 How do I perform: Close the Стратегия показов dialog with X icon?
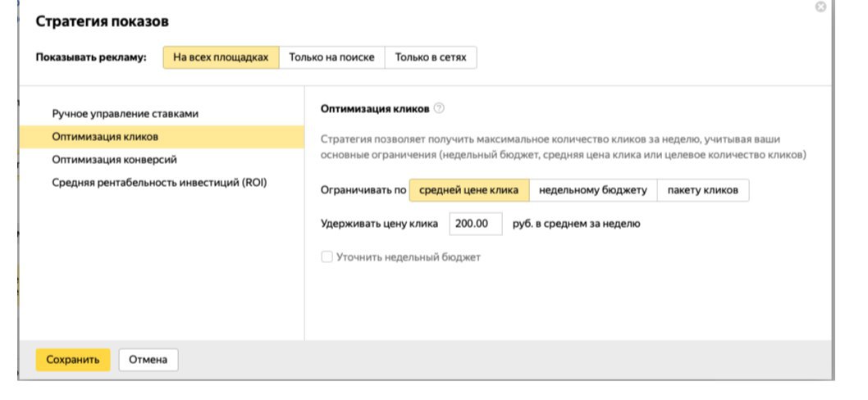point(821,7)
